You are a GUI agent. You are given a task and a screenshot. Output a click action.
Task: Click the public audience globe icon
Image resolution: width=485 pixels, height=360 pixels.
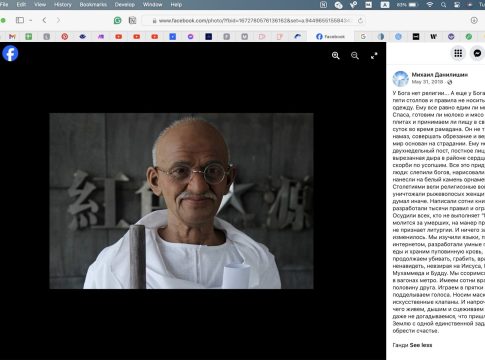[450, 82]
